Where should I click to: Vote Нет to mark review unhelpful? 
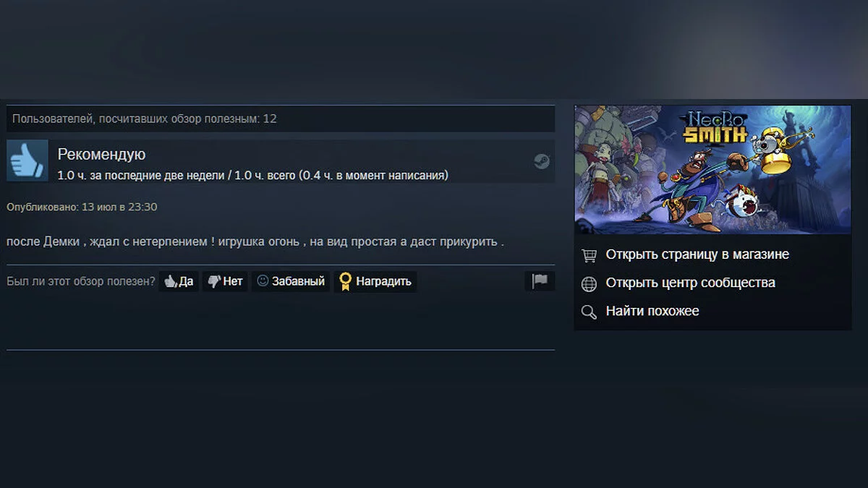pyautogui.click(x=225, y=281)
